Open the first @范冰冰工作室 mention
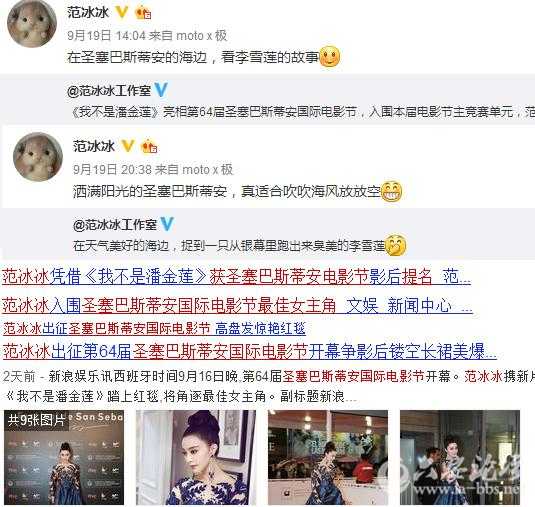The image size is (535, 507). 109,91
